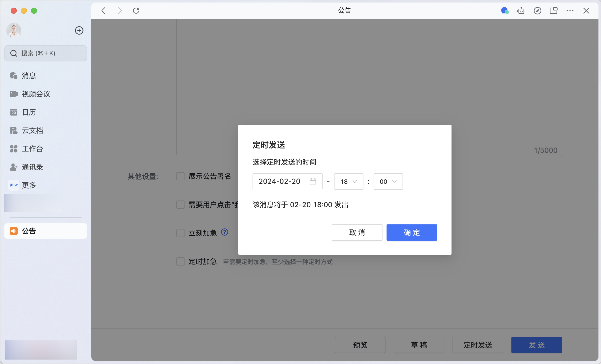
Task: Open date picker for 2024-02-20
Action: 287,181
